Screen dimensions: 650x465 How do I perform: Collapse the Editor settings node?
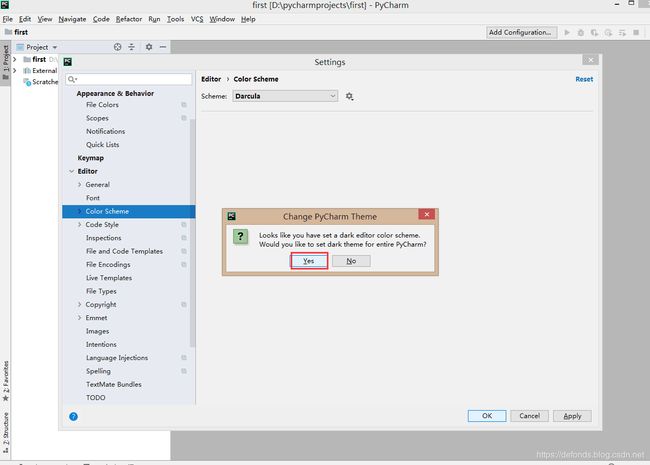pyautogui.click(x=71, y=171)
